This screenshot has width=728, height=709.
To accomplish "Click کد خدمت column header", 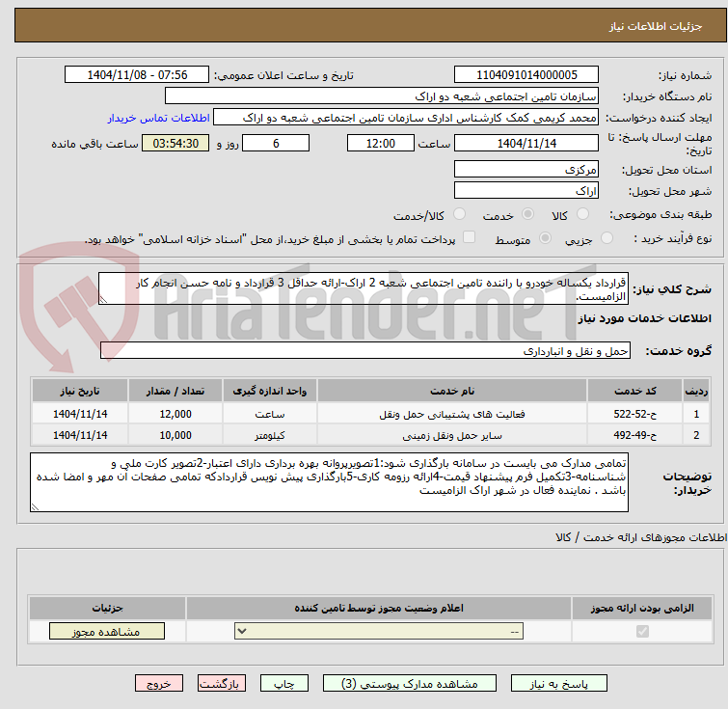I will coord(634,391).
